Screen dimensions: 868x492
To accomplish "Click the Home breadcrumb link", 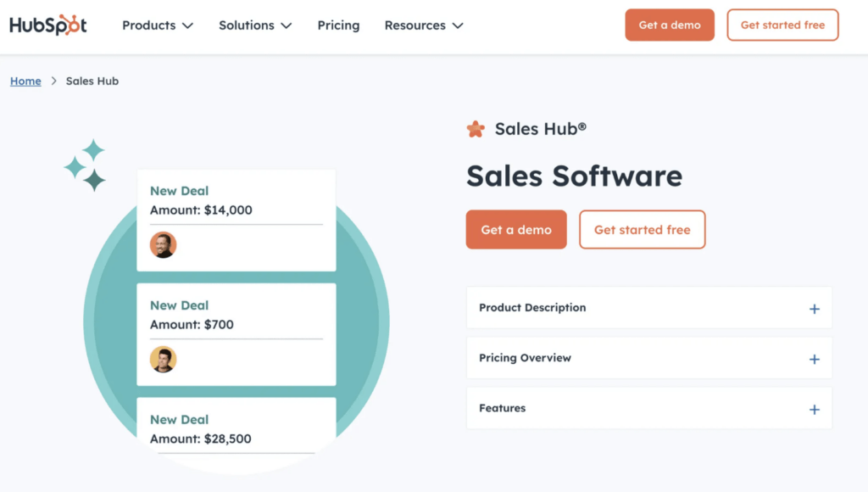I will coord(25,81).
